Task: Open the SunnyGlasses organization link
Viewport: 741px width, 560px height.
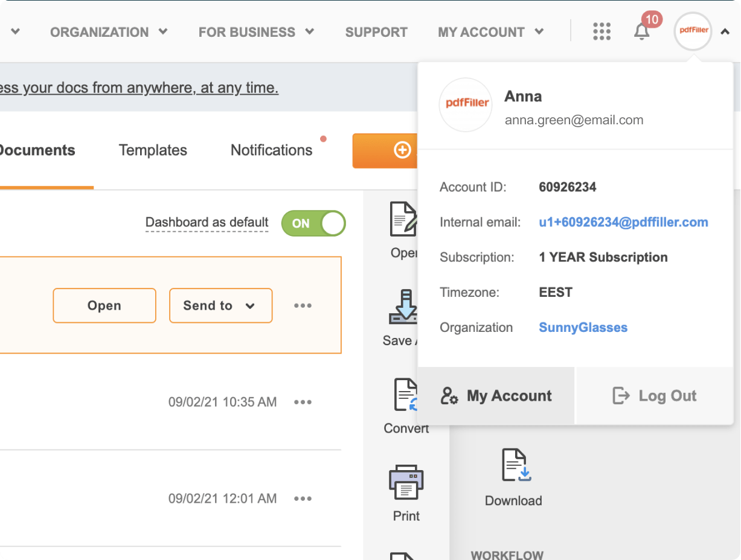Action: (x=583, y=327)
